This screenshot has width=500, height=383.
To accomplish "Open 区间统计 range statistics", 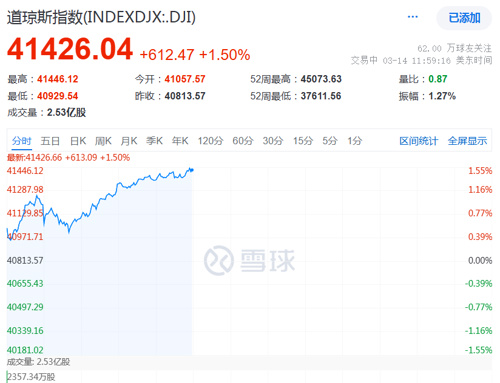I will (x=419, y=141).
